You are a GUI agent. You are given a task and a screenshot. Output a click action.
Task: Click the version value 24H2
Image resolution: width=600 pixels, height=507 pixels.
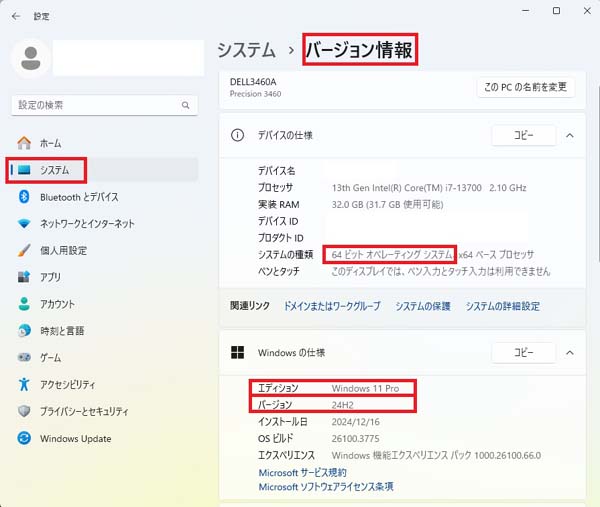click(342, 405)
